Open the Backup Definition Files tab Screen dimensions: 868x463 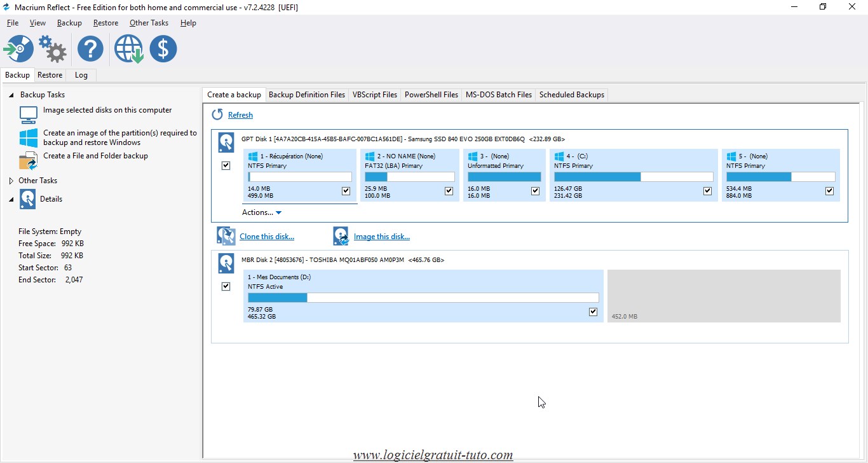pyautogui.click(x=307, y=95)
